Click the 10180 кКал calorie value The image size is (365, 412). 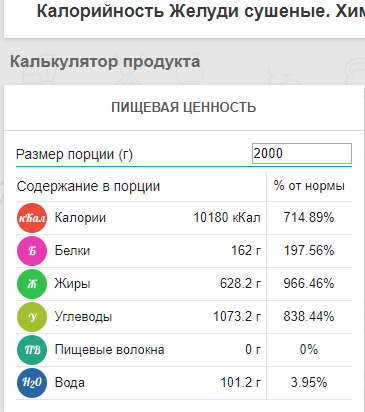click(227, 218)
